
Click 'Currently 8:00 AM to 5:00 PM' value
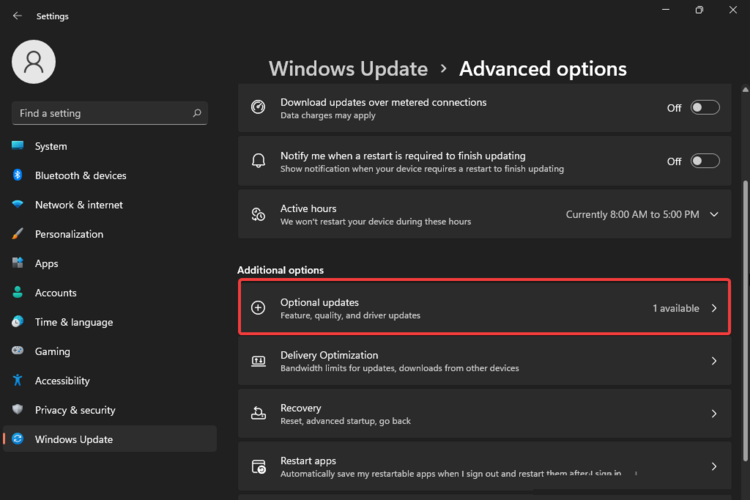pos(632,214)
